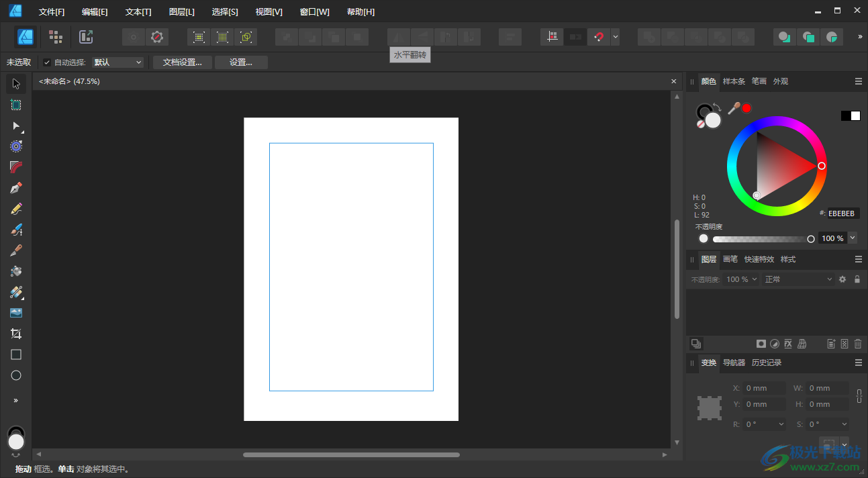The width and height of the screenshot is (868, 478).
Task: Open the 文件 menu
Action: [52, 11]
